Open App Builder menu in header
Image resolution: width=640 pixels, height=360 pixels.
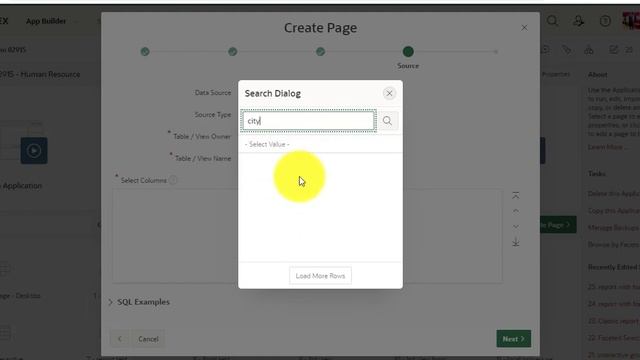pyautogui.click(x=46, y=21)
